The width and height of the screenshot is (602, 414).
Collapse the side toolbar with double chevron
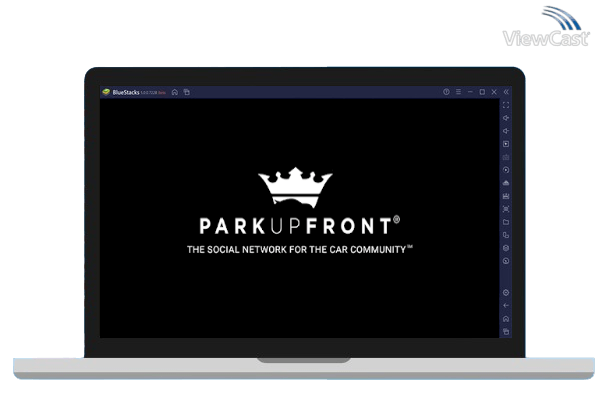click(x=506, y=92)
